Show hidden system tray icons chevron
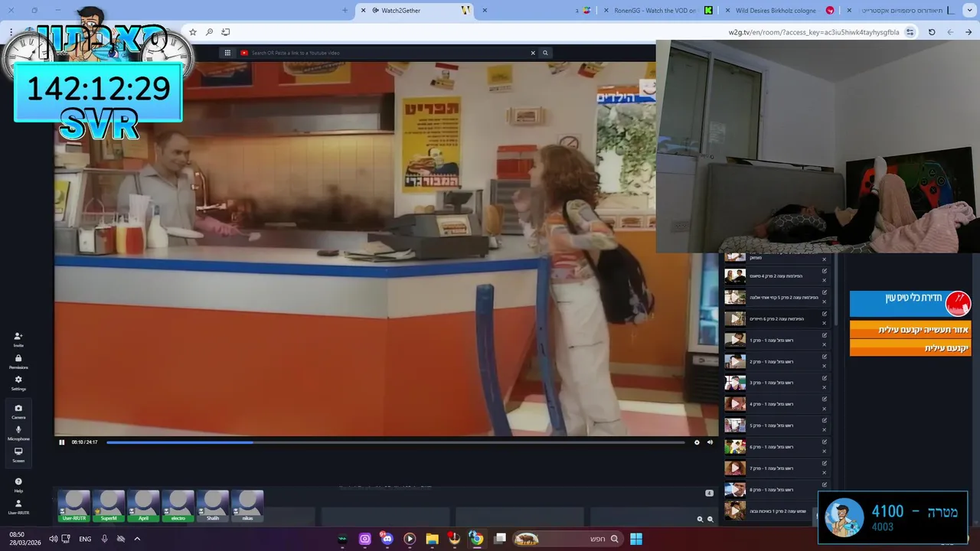980x551 pixels. tap(137, 539)
